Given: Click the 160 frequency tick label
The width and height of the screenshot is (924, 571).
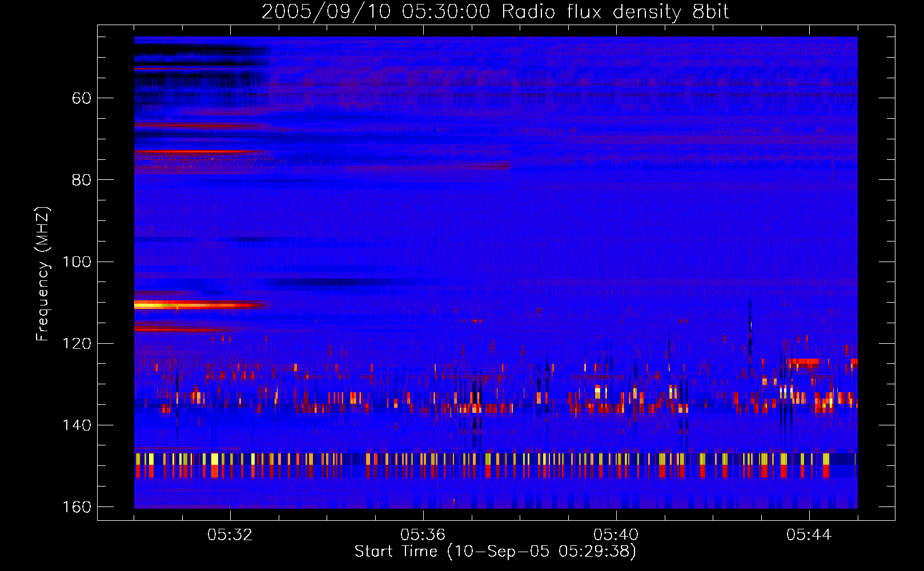Looking at the screenshot, I should (77, 507).
